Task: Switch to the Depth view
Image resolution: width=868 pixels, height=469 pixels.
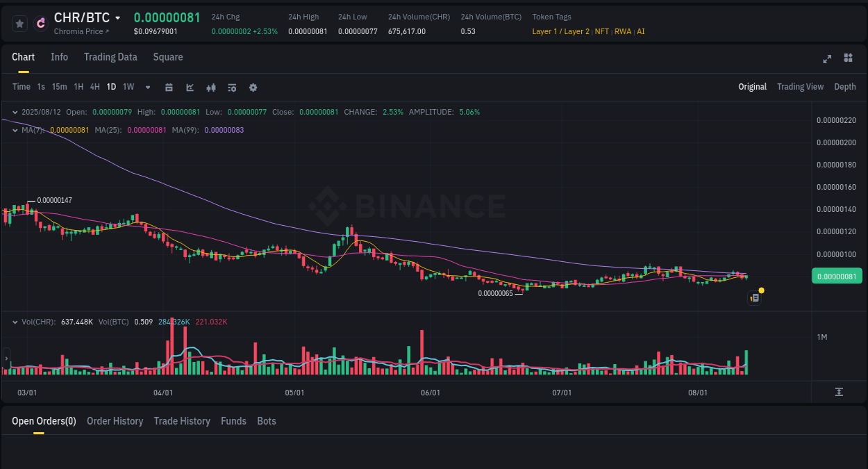Action: point(845,87)
